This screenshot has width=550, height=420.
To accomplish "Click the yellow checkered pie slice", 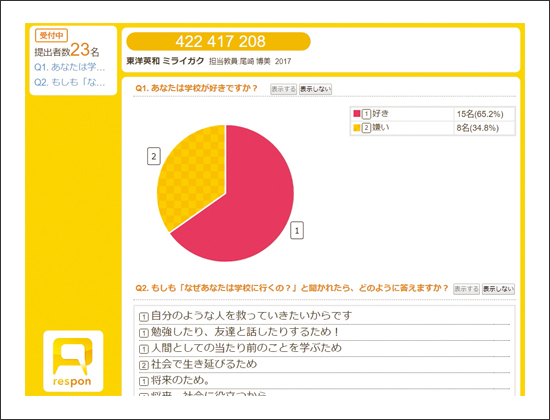I will [x=193, y=172].
